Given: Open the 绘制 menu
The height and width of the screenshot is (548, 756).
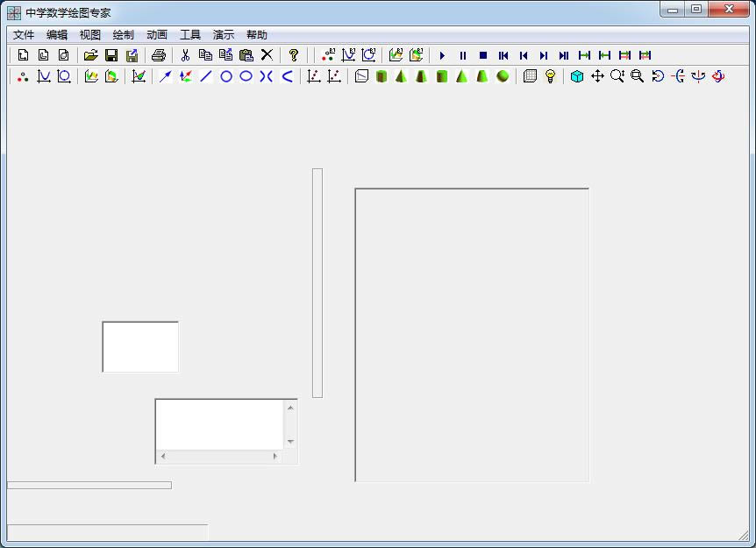Looking at the screenshot, I should (x=123, y=35).
